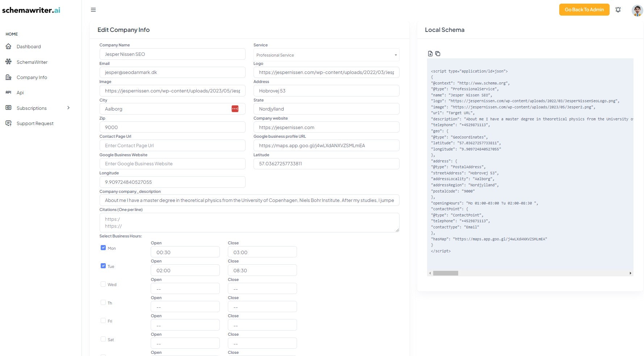Click the Longitude input field
Screen dimensions: 644x356
pyautogui.click(x=172, y=182)
